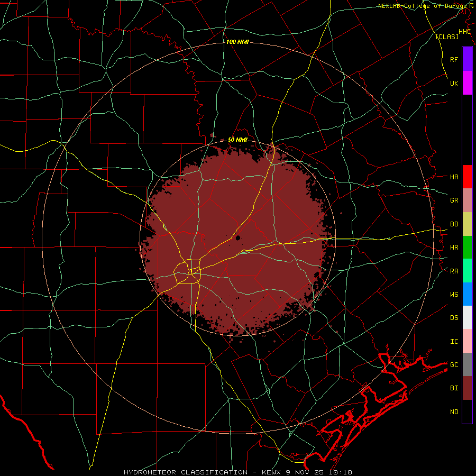Click the DS legend label

[454, 318]
